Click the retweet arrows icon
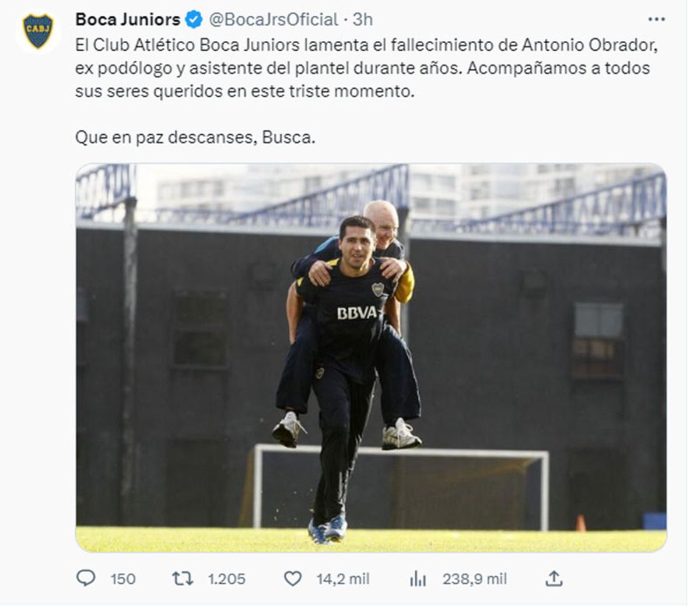Viewport: 700px width, 606px height. (183, 579)
